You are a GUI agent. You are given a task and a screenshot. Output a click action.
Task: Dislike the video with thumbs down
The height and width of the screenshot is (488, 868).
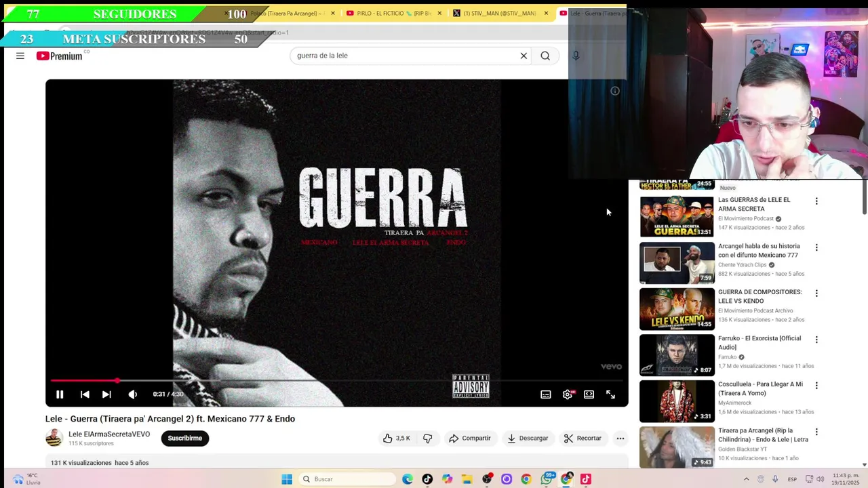pyautogui.click(x=427, y=438)
